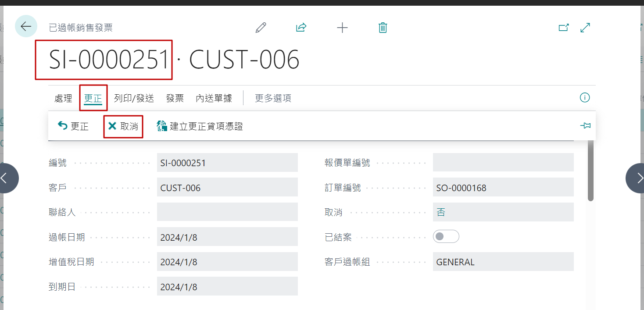Click the vertical scrollbar thumb

point(590,171)
